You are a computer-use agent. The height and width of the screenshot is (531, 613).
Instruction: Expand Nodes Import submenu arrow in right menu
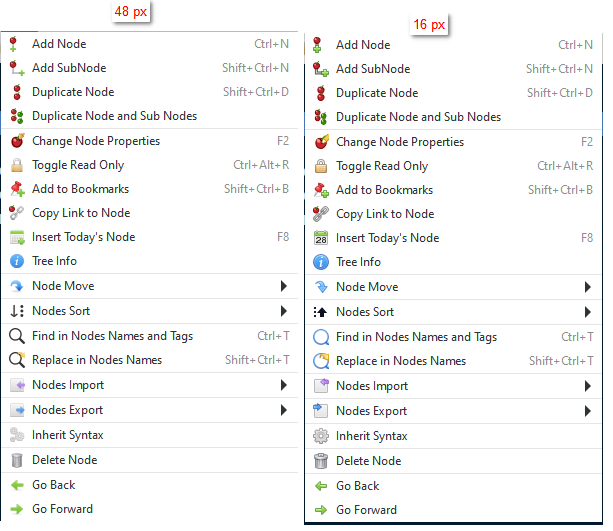point(588,386)
